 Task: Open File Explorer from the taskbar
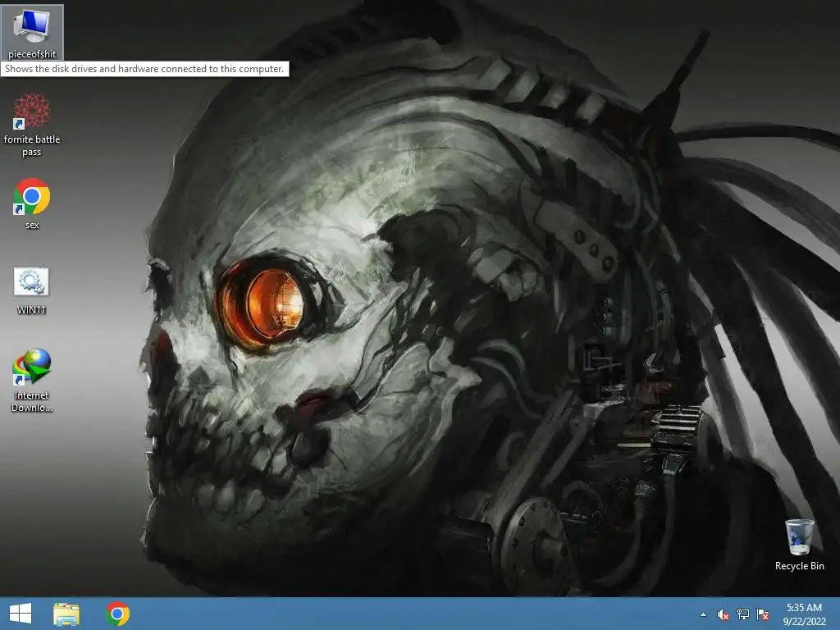pyautogui.click(x=66, y=614)
